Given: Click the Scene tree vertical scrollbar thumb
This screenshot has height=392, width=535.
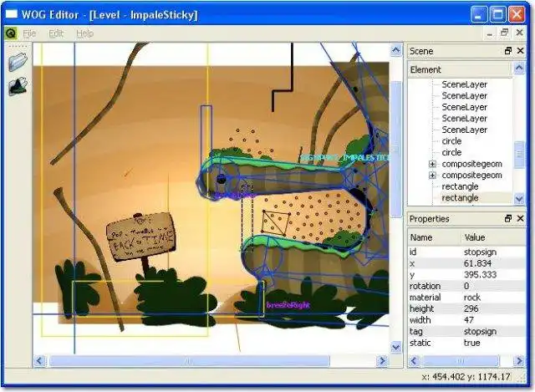Looking at the screenshot, I should click(x=519, y=155).
